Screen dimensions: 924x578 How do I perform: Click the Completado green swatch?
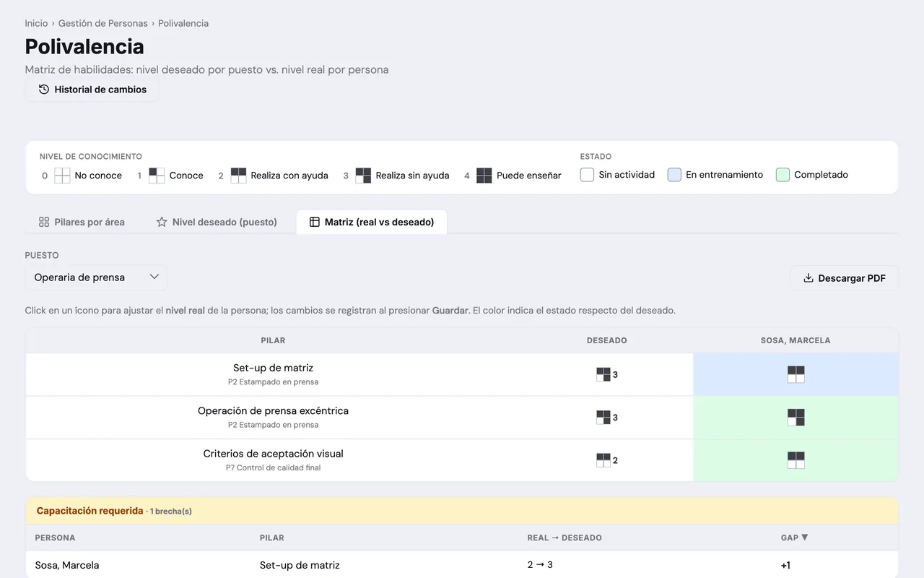783,175
